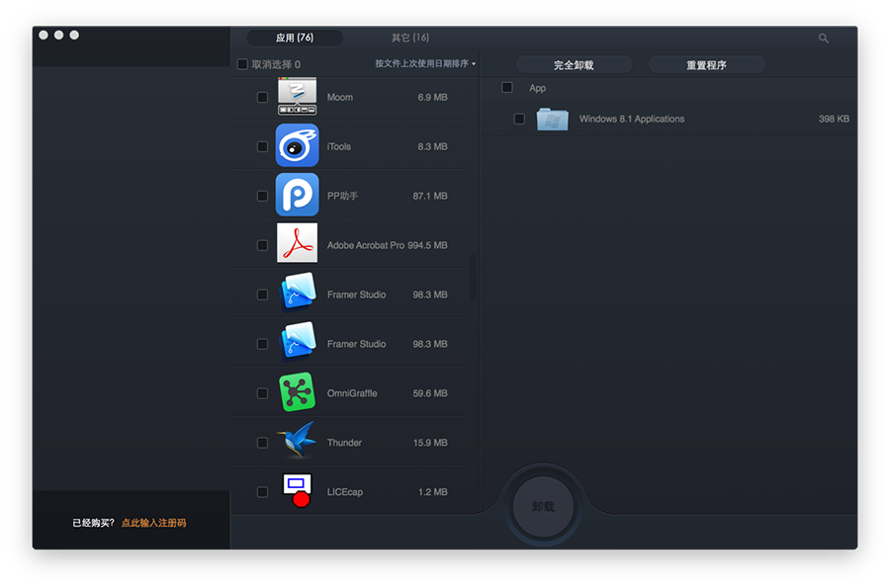Select the iTools app icon
The height and width of the screenshot is (588, 890).
click(x=297, y=145)
